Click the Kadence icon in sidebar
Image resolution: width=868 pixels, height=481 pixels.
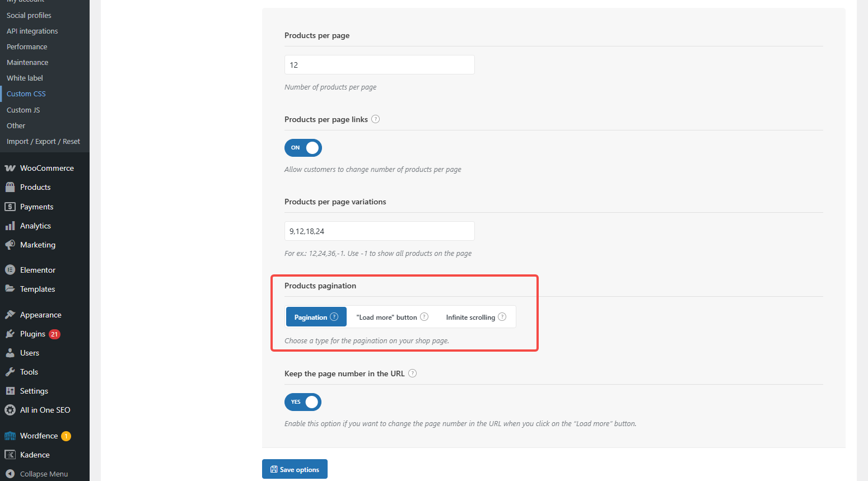10,455
